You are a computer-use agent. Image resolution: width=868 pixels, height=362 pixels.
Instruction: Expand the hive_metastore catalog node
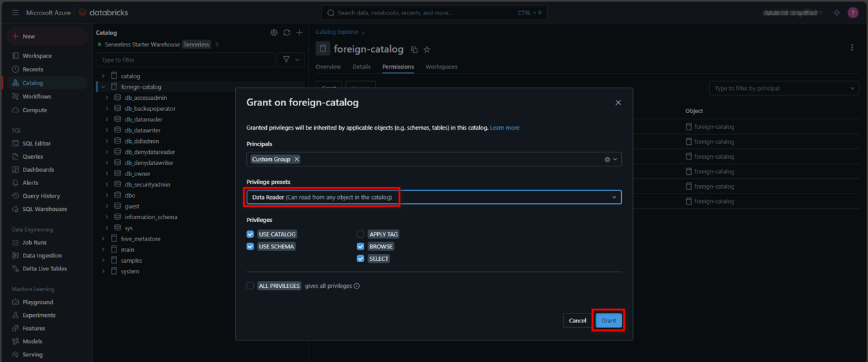click(x=103, y=239)
